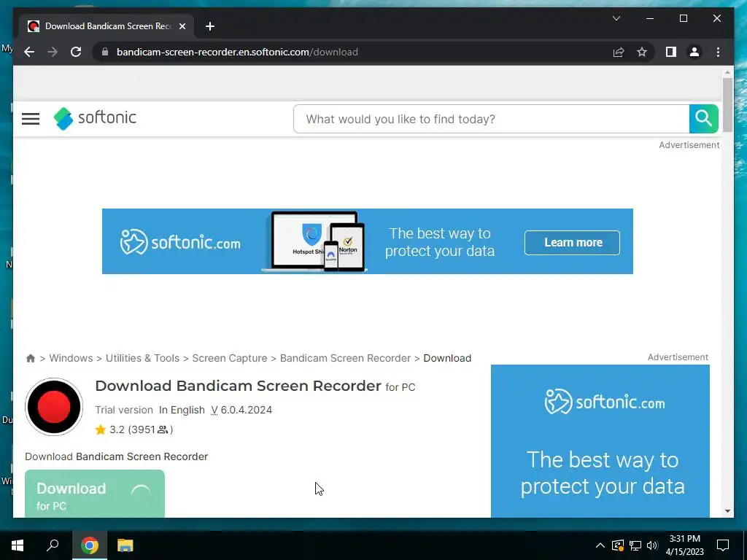Open Chrome three-dot menu
This screenshot has width=747, height=560.
point(718,52)
